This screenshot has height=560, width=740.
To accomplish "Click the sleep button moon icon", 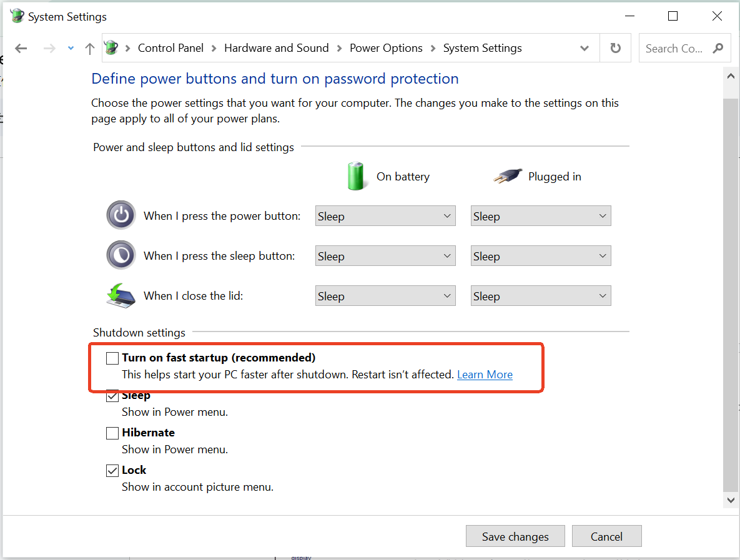I will [121, 255].
